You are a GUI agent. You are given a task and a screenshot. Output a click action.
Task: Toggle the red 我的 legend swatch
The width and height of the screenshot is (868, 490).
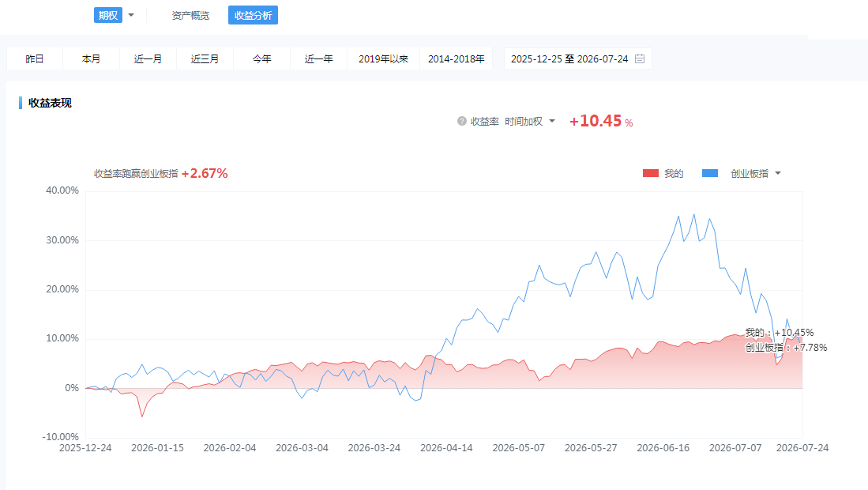pos(651,173)
